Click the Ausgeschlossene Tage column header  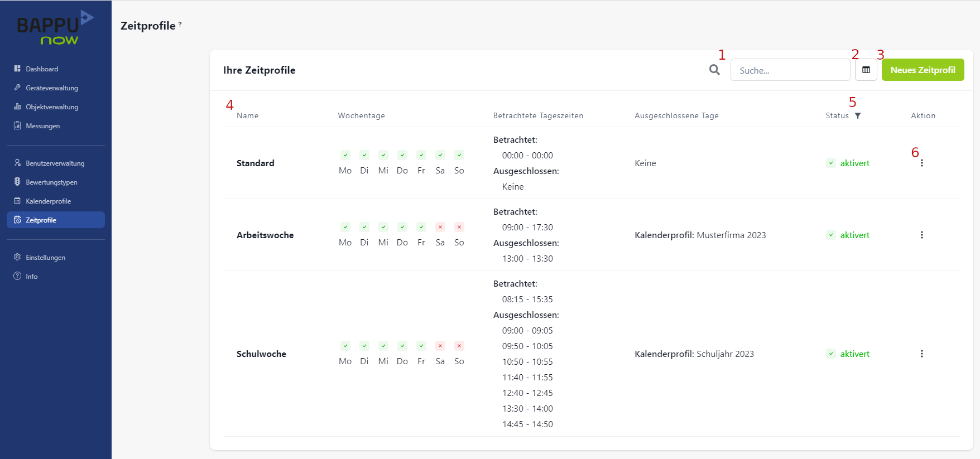pos(676,115)
